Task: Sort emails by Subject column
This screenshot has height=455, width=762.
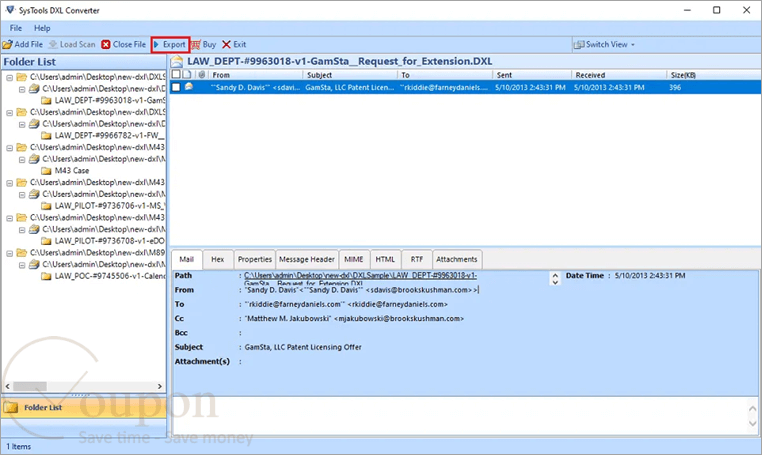Action: (350, 75)
